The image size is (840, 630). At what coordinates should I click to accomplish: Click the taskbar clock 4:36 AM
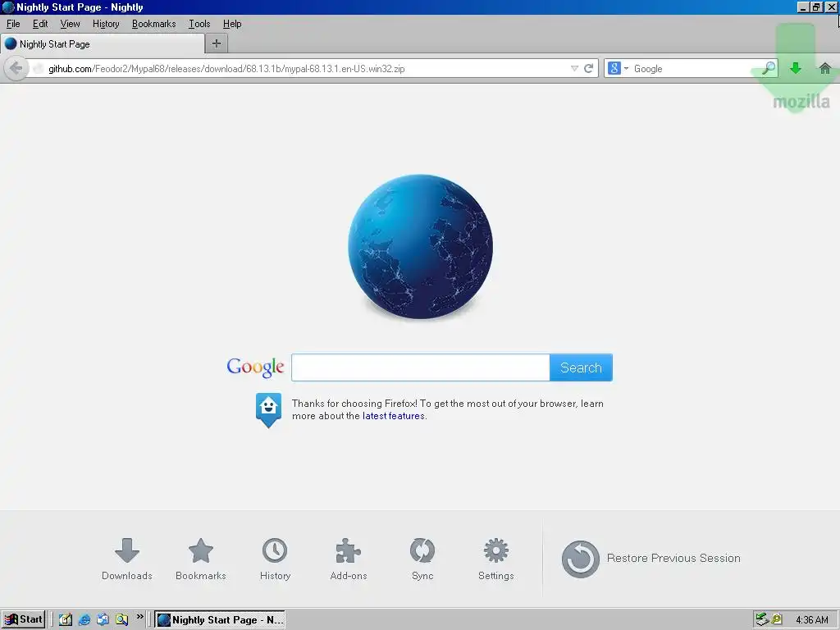[812, 620]
